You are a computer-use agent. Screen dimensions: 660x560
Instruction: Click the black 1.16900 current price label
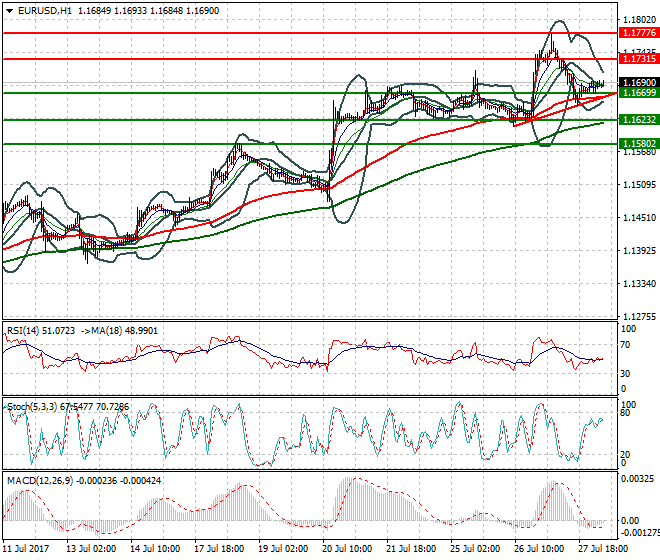(639, 83)
